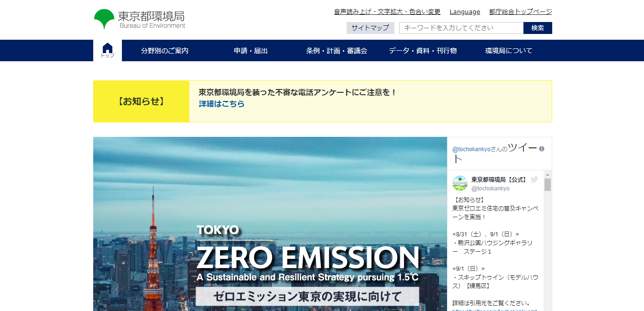644x311 pixels.
Task: Click the サイトマップ button
Action: (370, 28)
